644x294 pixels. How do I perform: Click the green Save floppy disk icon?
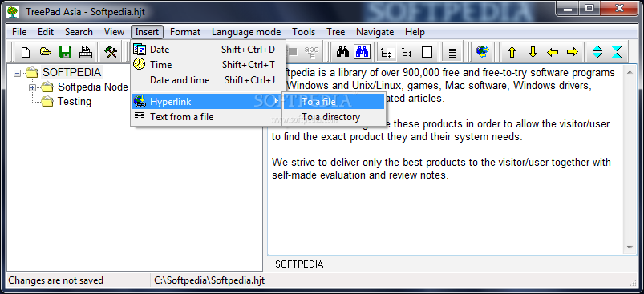point(65,52)
